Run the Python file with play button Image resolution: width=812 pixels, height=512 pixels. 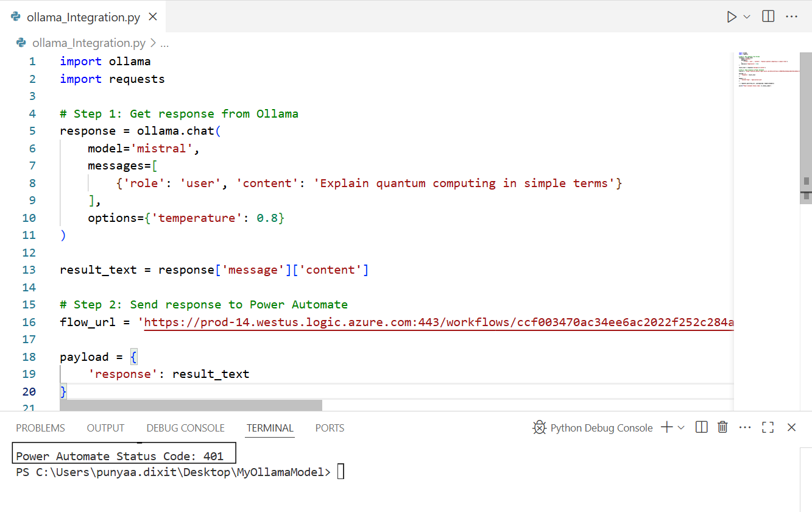[732, 17]
